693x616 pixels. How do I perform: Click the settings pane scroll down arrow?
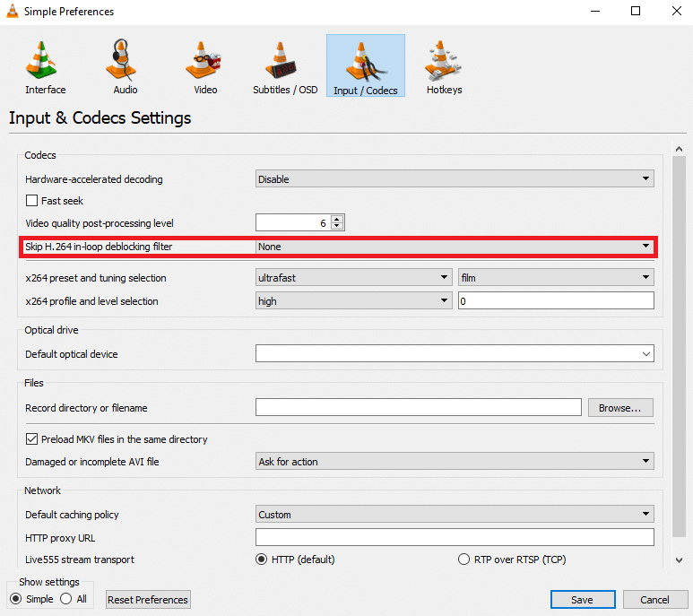point(679,560)
